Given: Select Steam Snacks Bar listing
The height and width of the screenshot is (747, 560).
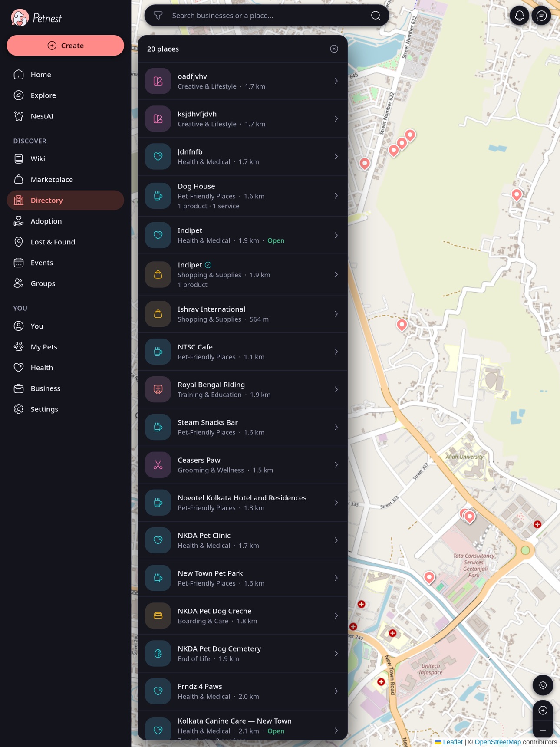Looking at the screenshot, I should [243, 428].
